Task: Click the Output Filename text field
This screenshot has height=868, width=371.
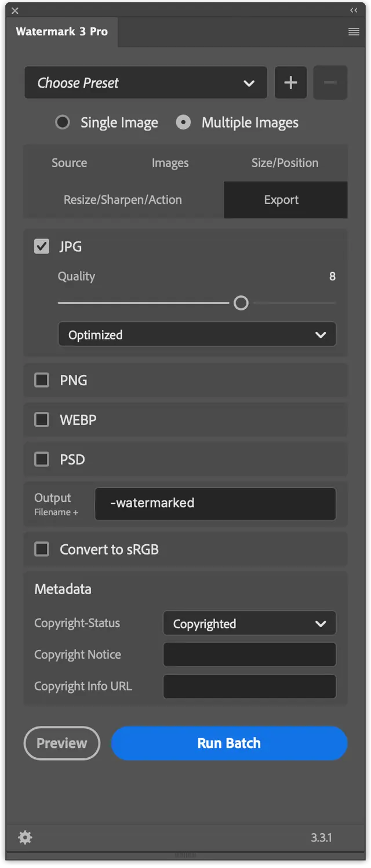Action: point(215,503)
